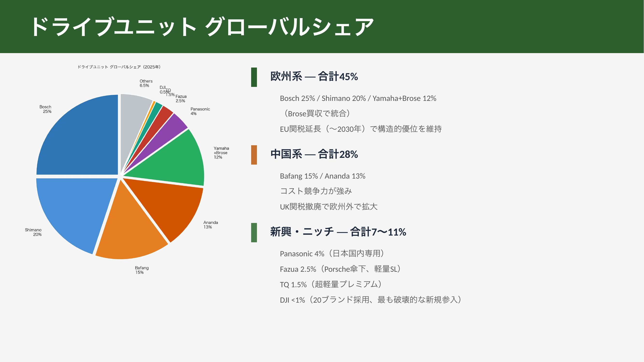Click the 欧州系 — 合計45% heading
Screen dimensions: 644x362
(314, 77)
